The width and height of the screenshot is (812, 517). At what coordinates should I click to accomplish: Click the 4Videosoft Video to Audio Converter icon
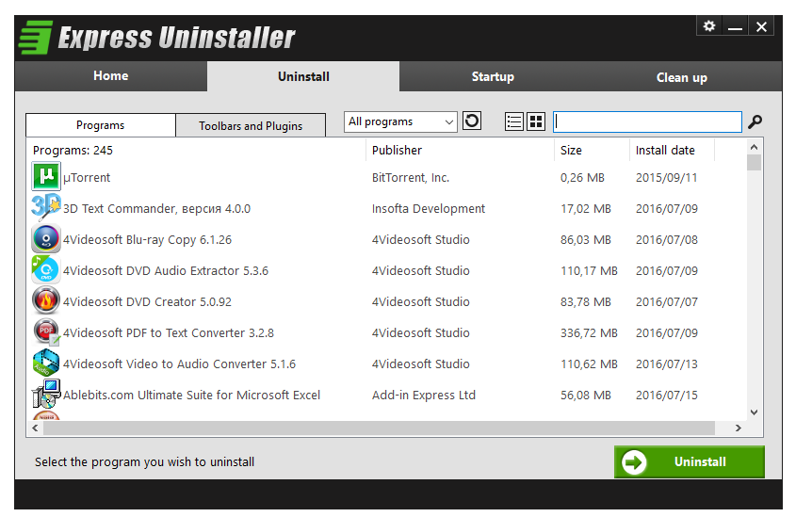tap(46, 363)
